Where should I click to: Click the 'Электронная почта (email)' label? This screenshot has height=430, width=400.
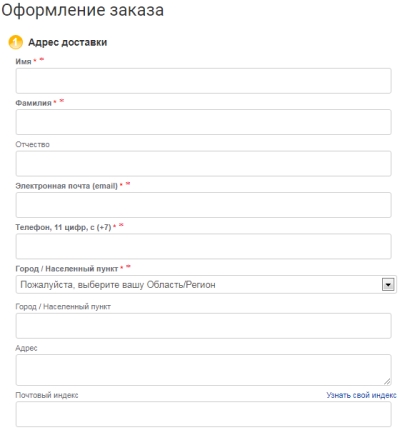click(x=67, y=186)
